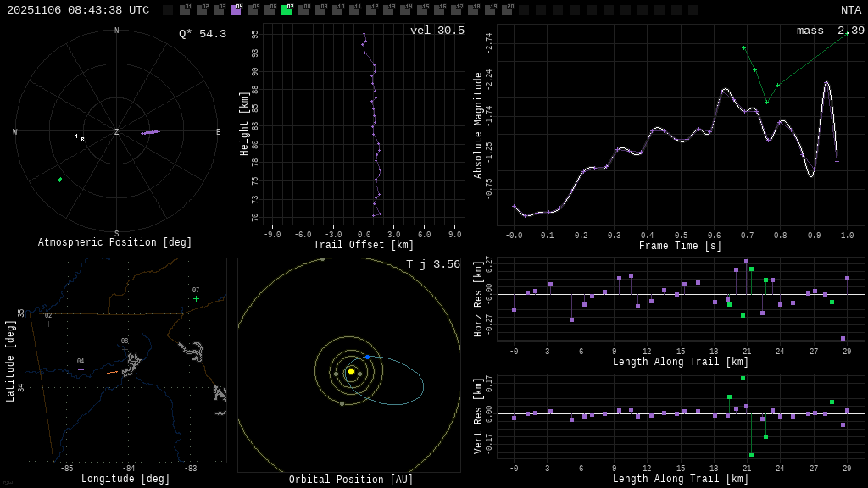Click the UTC timestamp at top left
The width and height of the screenshot is (868, 488).
[78, 10]
